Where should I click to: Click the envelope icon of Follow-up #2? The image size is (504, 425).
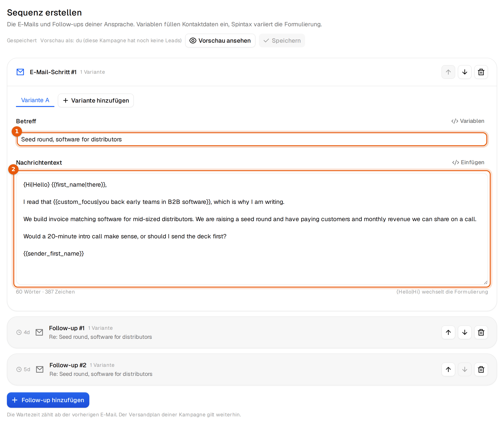[40, 369]
